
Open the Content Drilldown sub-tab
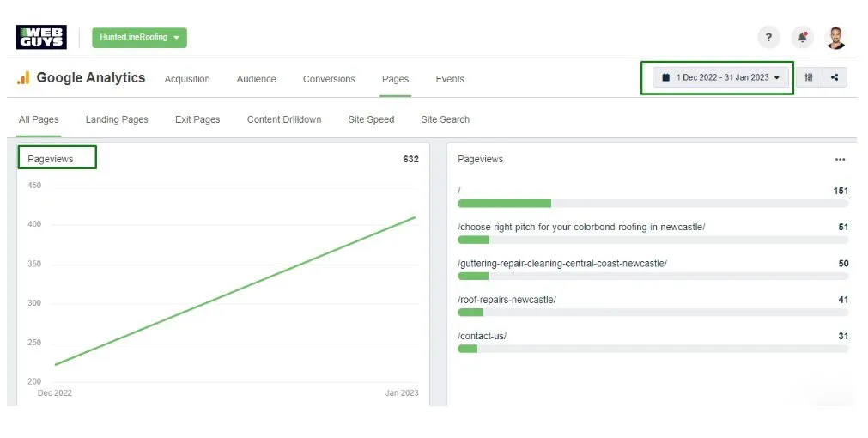[284, 119]
